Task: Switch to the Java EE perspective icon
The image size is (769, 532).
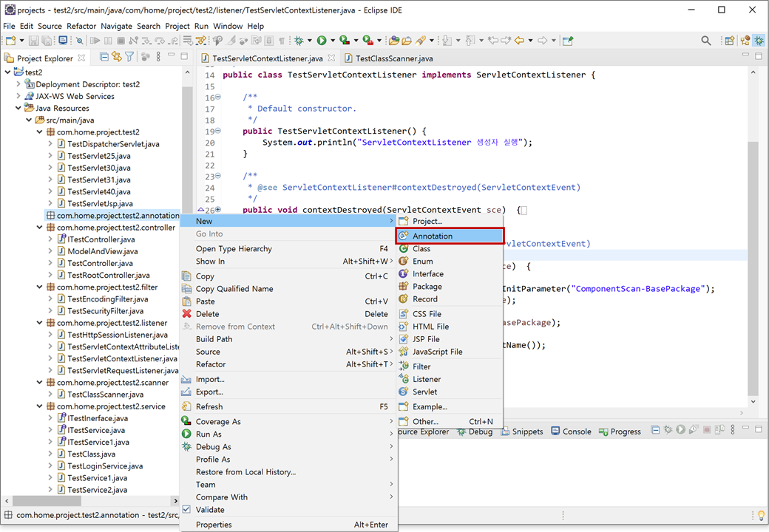Action: [745, 41]
